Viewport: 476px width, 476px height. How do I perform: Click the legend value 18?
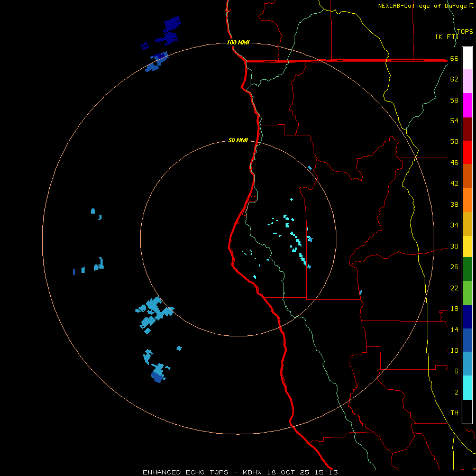click(454, 309)
